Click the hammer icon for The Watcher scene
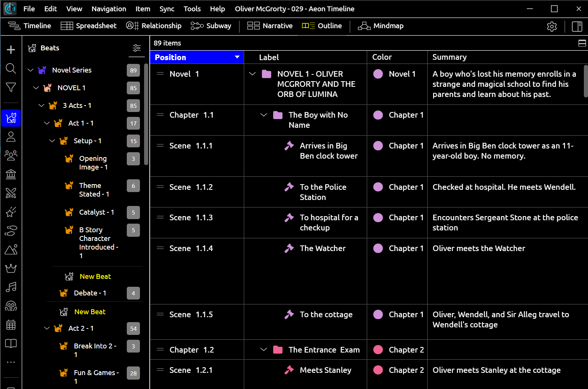Viewport: 588px width, 389px height. pos(289,248)
